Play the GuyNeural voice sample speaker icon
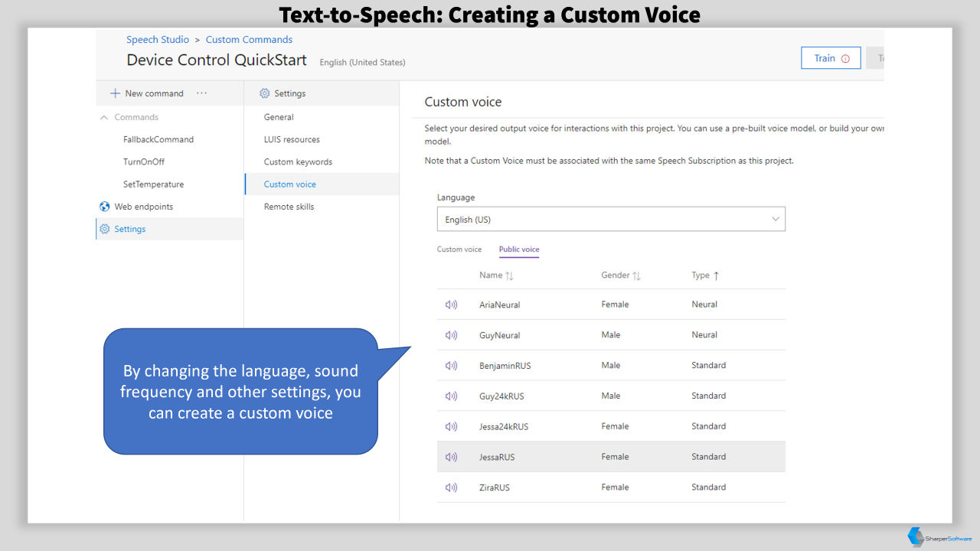The width and height of the screenshot is (980, 551). 451,335
